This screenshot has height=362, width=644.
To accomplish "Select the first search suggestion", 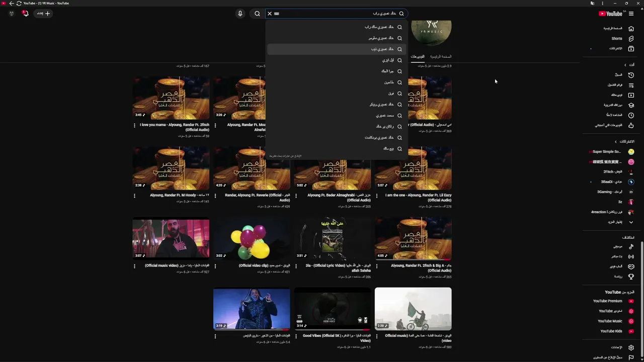I will pyautogui.click(x=336, y=27).
